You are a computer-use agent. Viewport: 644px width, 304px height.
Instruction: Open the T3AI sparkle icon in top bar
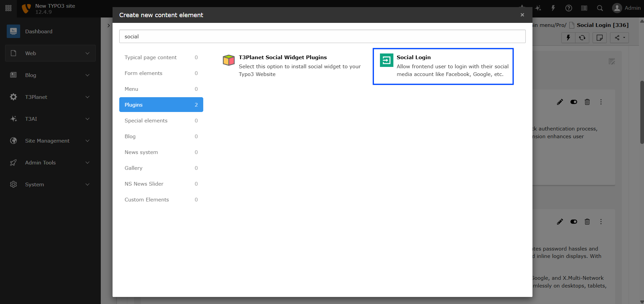tap(538, 8)
